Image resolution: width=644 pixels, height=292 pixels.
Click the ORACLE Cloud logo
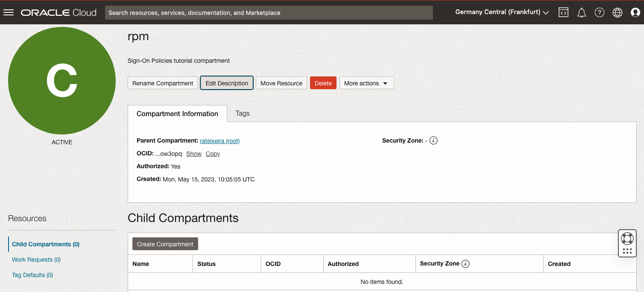tap(59, 12)
